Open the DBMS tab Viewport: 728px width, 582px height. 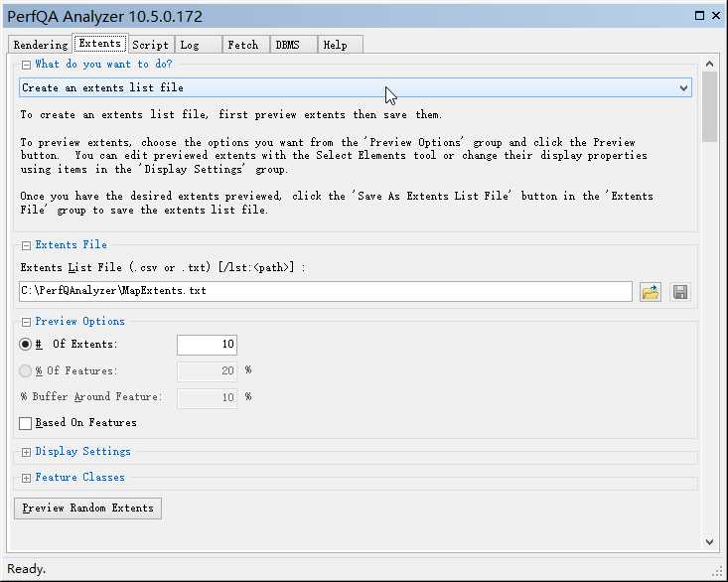294,45
